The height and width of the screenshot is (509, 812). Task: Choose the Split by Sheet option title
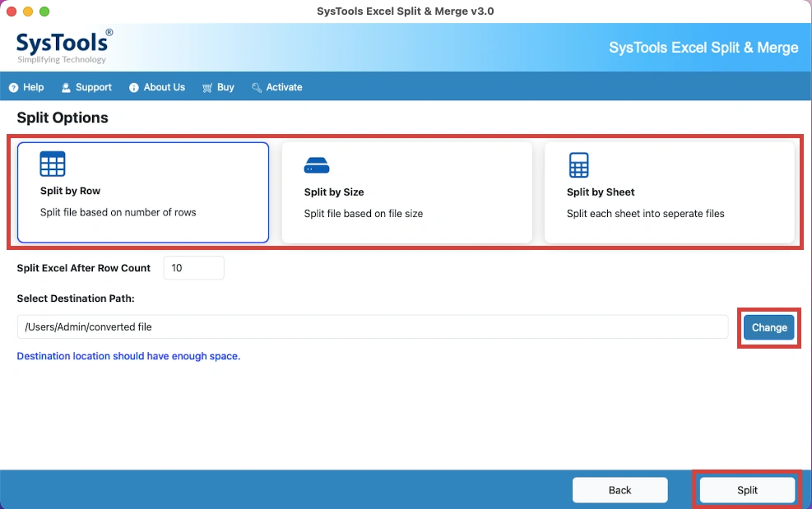(601, 192)
